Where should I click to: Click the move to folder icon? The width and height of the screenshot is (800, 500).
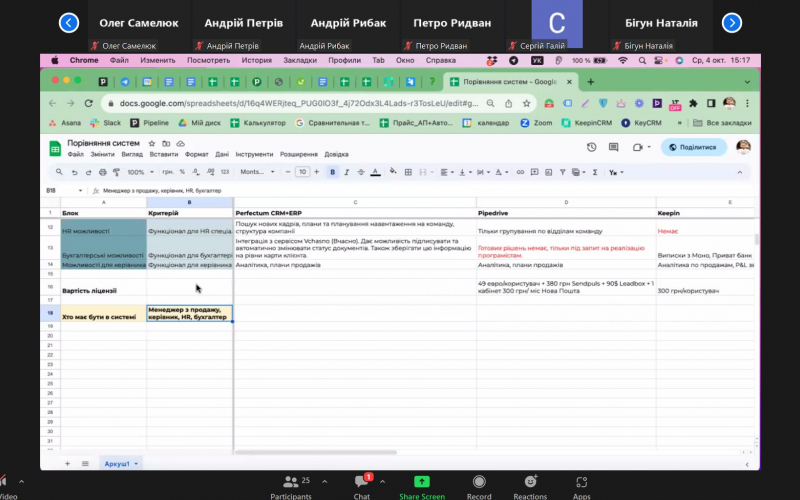click(x=166, y=143)
